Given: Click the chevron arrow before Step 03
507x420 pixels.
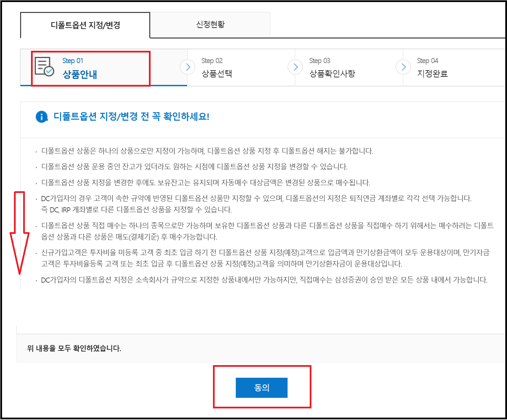Looking at the screenshot, I should pyautogui.click(x=295, y=67).
